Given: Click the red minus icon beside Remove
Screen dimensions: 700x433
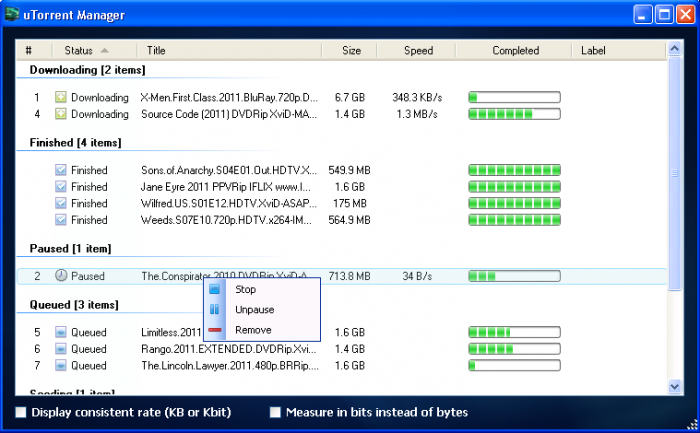Looking at the screenshot, I should 214,330.
